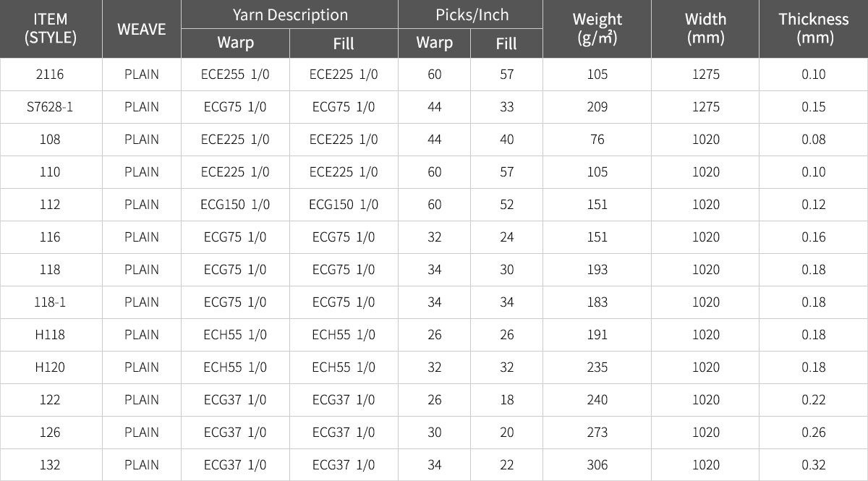Screen dimensions: 868x481
Task: Select the Fill sub-header under Yarn Description
Action: pos(344,43)
